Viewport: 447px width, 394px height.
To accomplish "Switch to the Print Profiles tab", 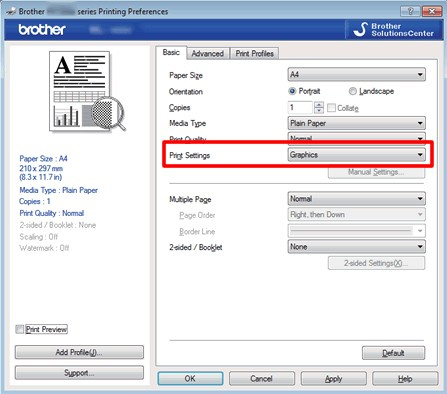I will 255,53.
